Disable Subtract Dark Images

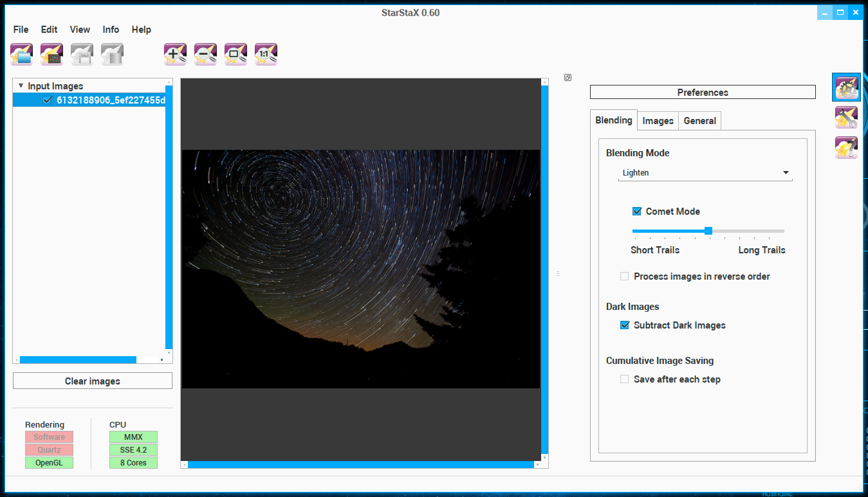pyautogui.click(x=624, y=325)
